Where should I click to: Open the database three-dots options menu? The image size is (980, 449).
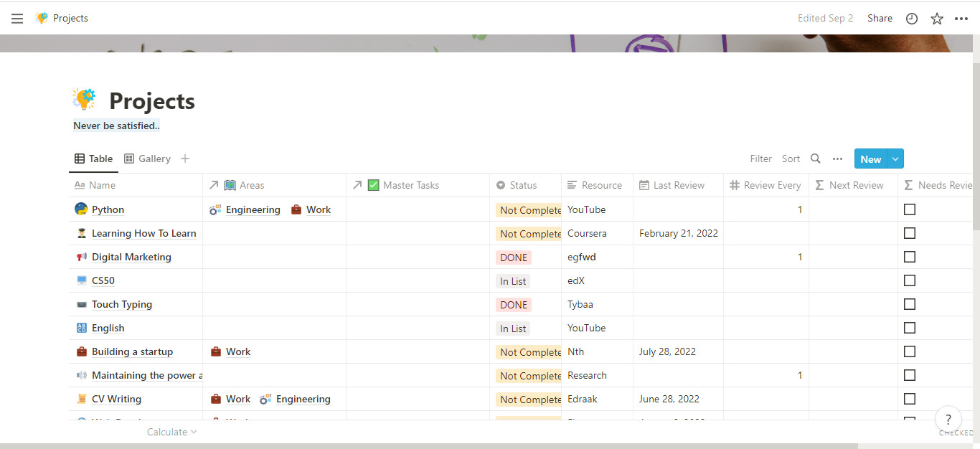click(x=837, y=159)
